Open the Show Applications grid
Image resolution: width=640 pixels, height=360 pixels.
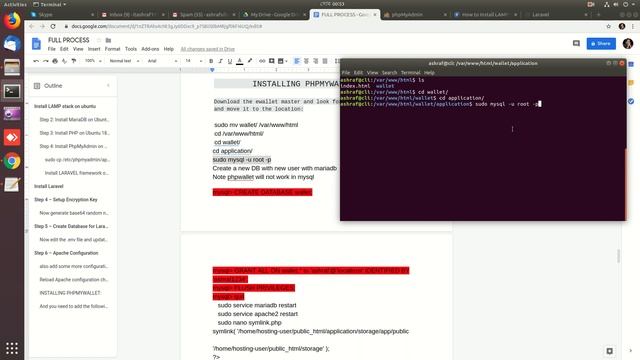click(x=12, y=348)
